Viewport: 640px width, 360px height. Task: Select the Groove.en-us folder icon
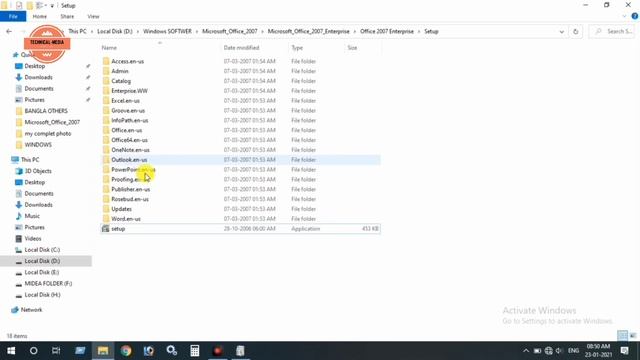click(x=106, y=111)
